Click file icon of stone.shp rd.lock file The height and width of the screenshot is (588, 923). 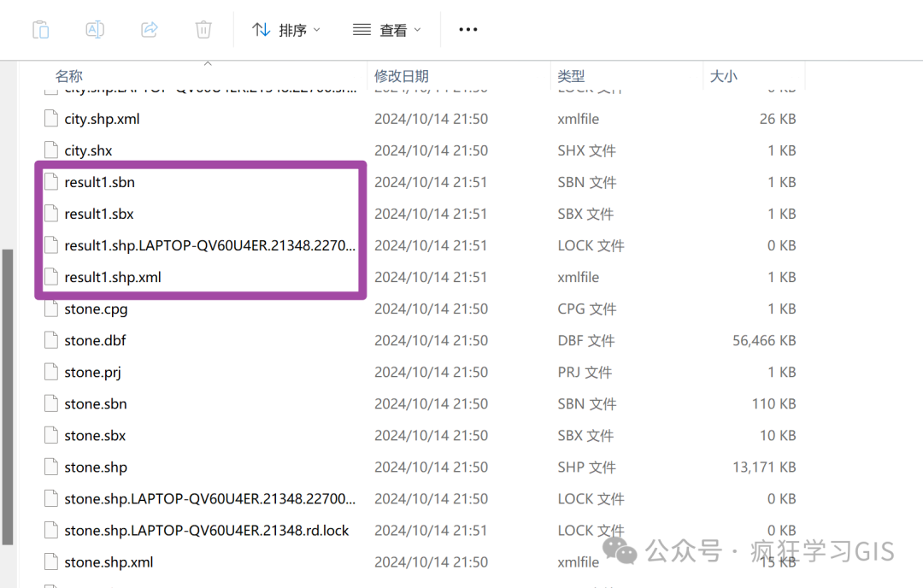tap(51, 531)
